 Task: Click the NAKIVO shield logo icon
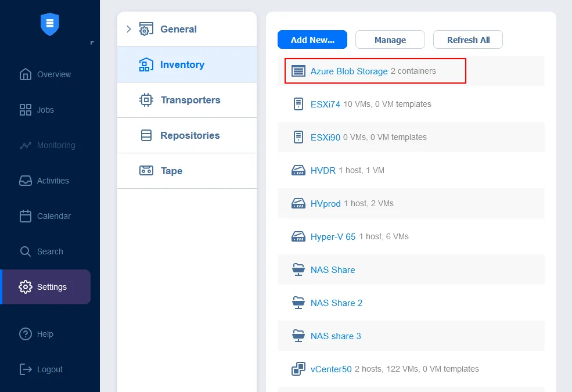[50, 24]
